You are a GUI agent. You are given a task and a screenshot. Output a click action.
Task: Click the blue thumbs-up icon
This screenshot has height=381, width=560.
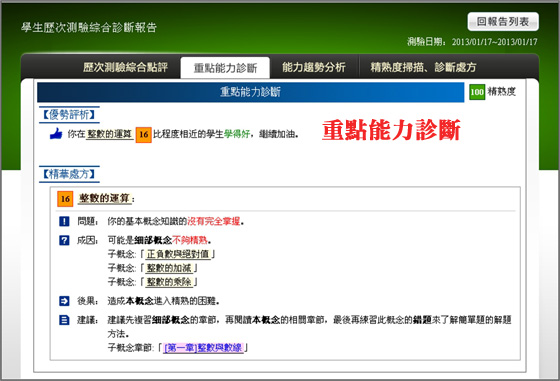(56, 134)
